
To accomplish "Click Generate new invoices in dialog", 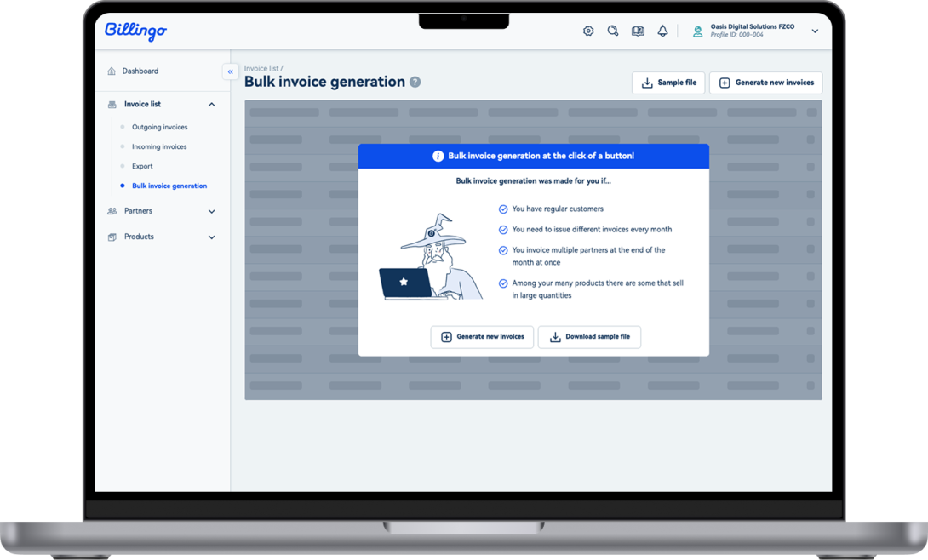I will point(483,337).
